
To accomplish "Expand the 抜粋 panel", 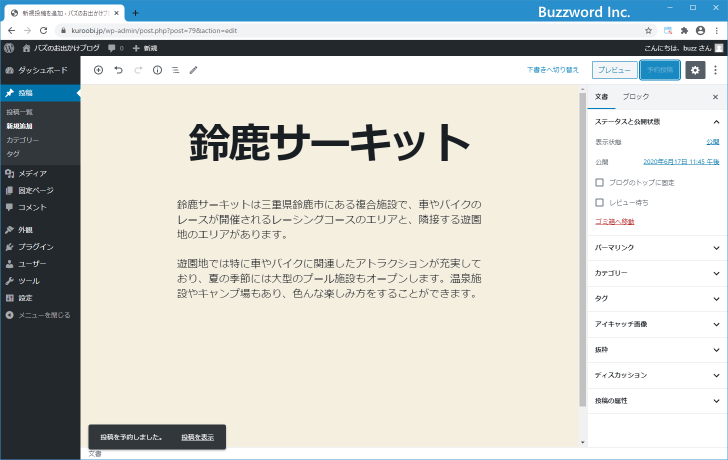I will pyautogui.click(x=656, y=350).
